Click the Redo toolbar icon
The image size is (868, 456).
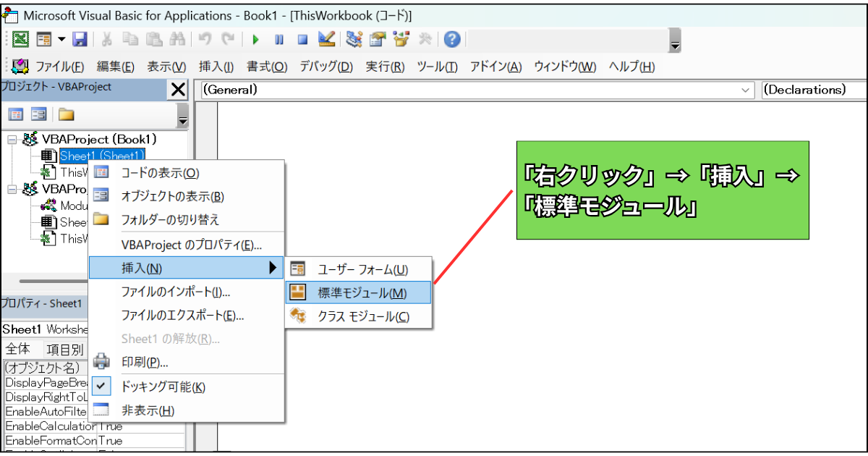pos(229,39)
